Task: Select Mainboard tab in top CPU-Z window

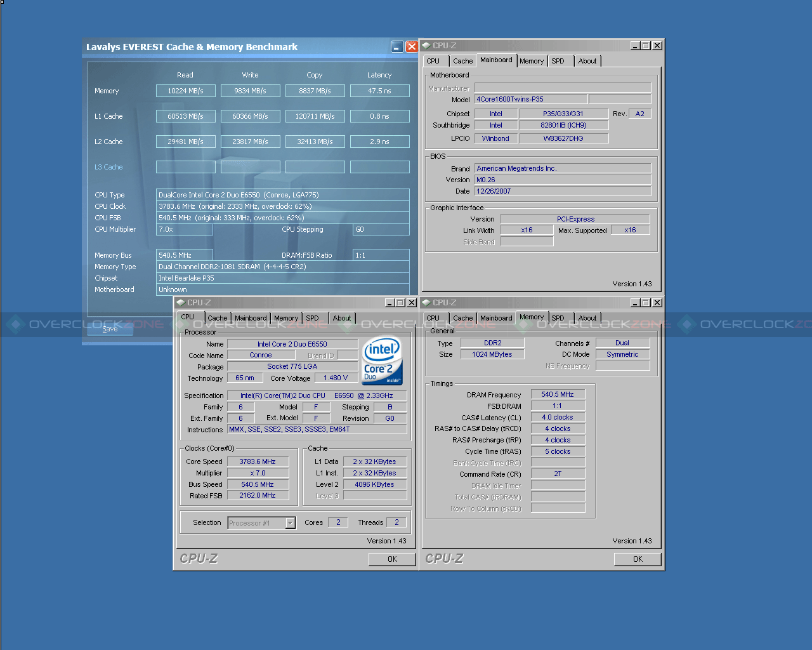Action: tap(496, 60)
